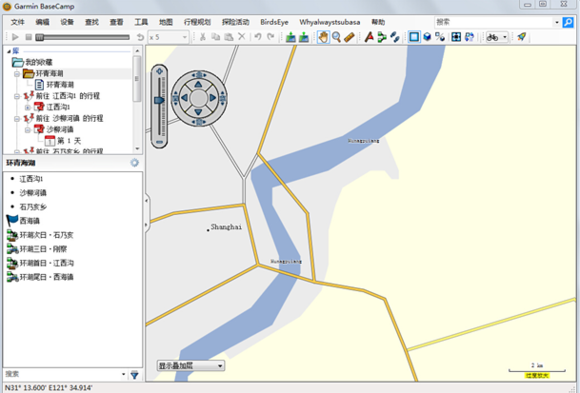This screenshot has height=393, width=580.
Task: Click the pan up arrow on map compass
Action: pos(198,84)
